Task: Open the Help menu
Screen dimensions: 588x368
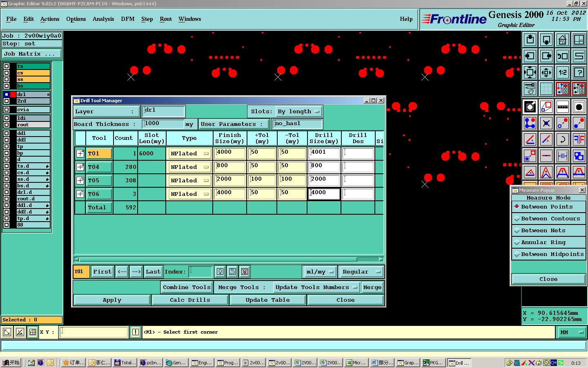Action: 406,19
